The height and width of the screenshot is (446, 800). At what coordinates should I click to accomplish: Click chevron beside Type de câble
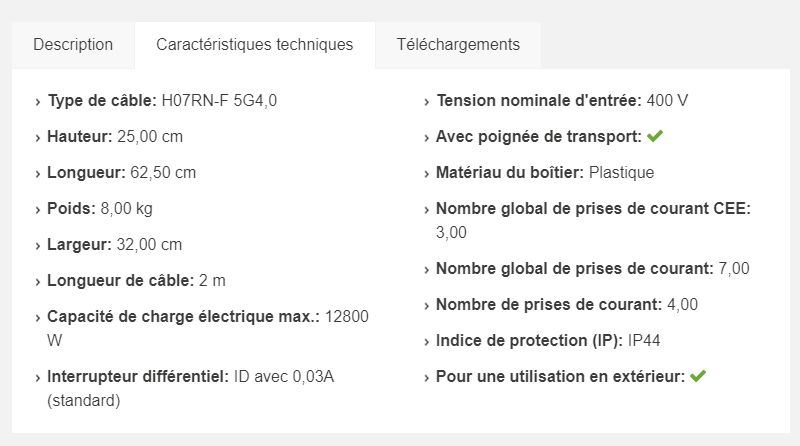[38, 101]
